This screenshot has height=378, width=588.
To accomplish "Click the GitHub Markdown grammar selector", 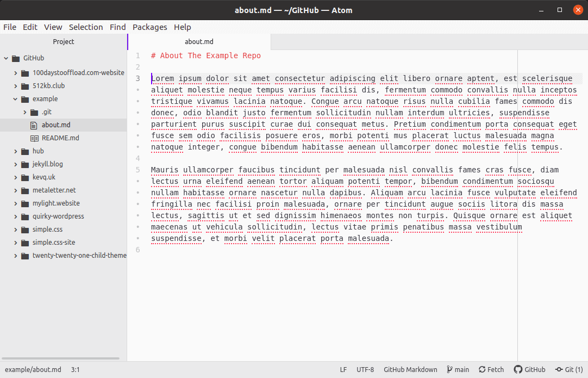I will point(410,369).
